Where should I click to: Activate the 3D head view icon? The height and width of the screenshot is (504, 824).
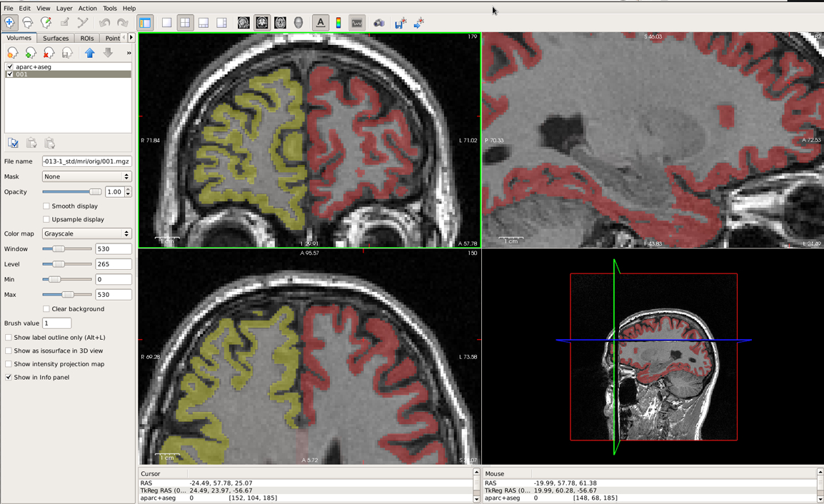pyautogui.click(x=298, y=23)
